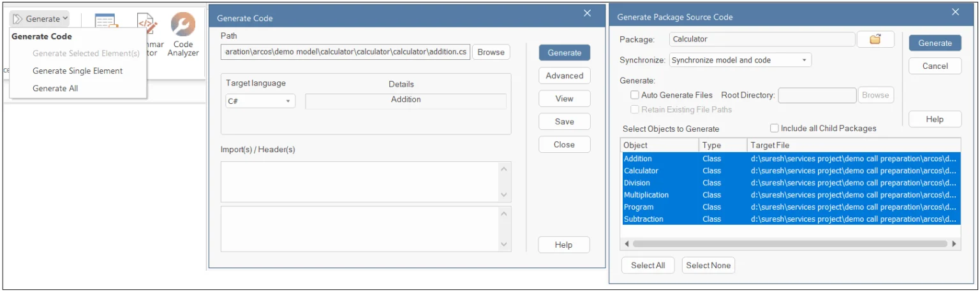Click into the Package name text field
Image resolution: width=980 pixels, height=293 pixels.
762,39
